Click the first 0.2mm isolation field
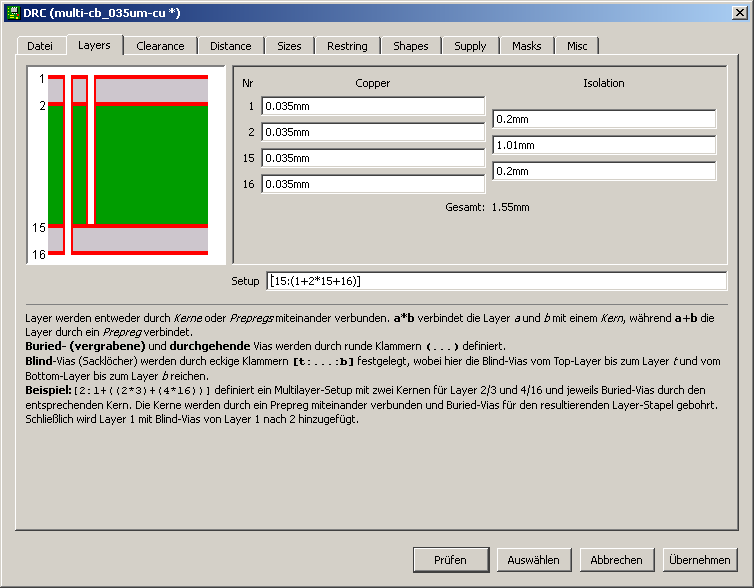This screenshot has width=754, height=588. [x=604, y=119]
